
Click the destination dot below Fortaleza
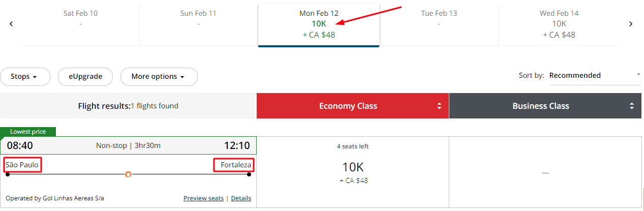click(x=249, y=174)
